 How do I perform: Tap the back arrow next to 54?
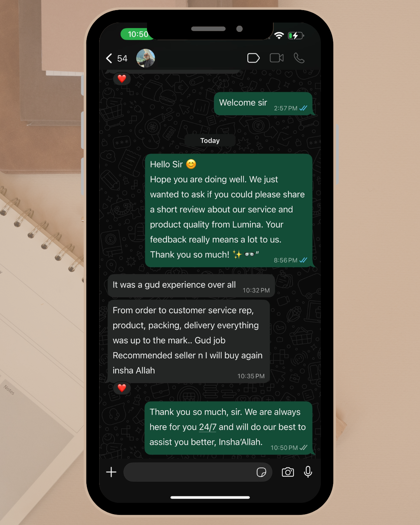pos(109,58)
